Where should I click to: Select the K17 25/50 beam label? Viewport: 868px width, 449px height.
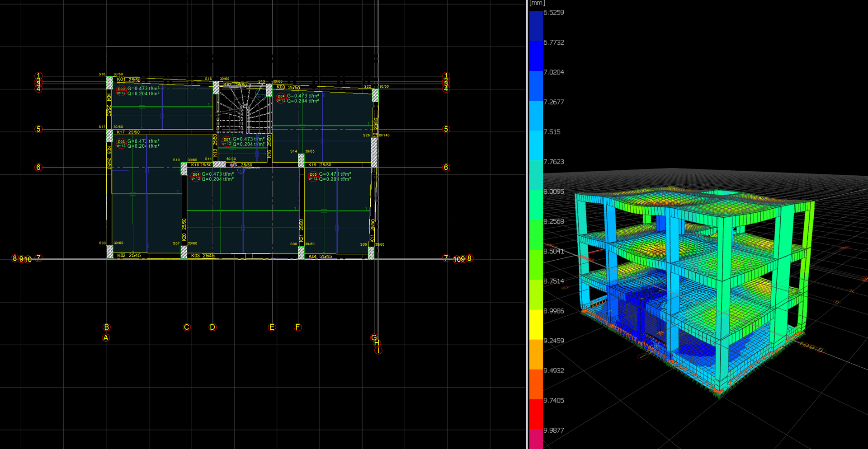(128, 132)
